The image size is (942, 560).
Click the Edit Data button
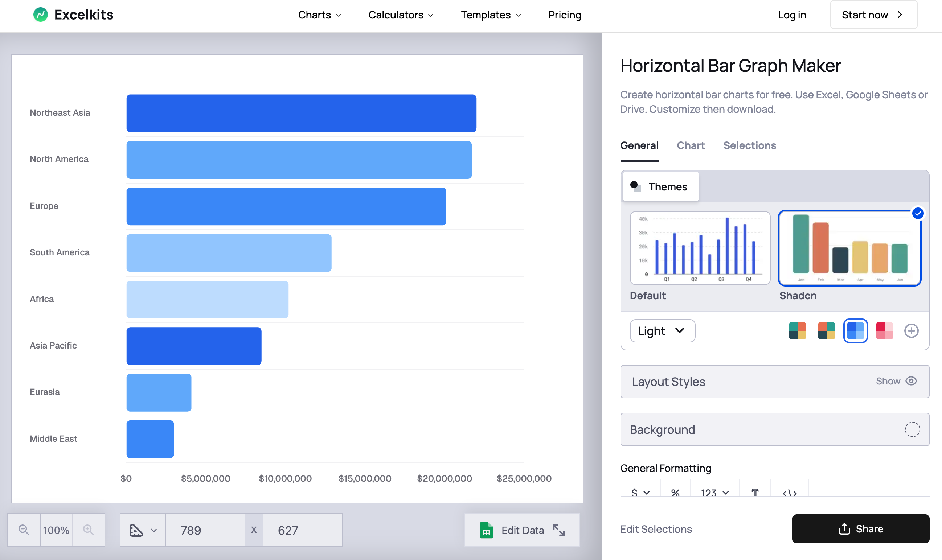[522, 530]
